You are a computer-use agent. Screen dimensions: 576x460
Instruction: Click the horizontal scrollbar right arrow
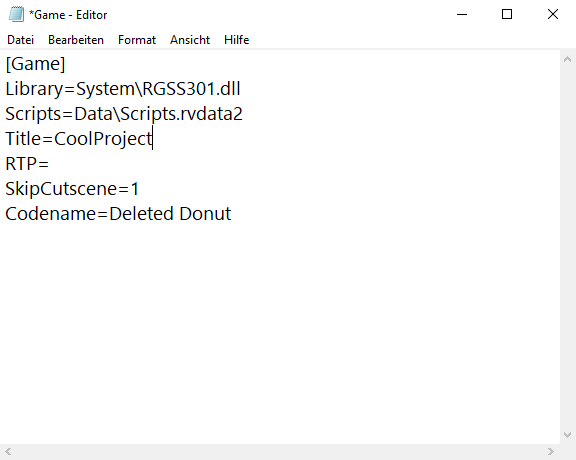click(x=551, y=451)
